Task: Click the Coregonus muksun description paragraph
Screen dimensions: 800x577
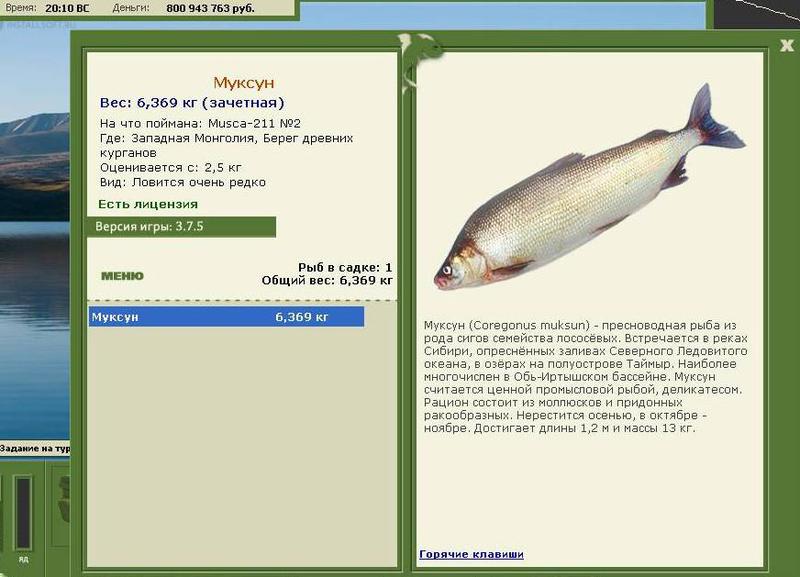Action: [x=585, y=377]
